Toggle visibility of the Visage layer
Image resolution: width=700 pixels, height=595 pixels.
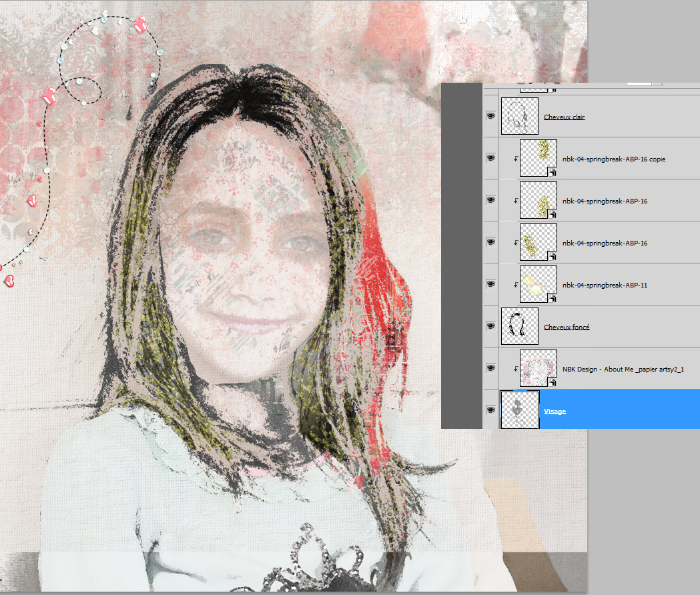coord(490,410)
